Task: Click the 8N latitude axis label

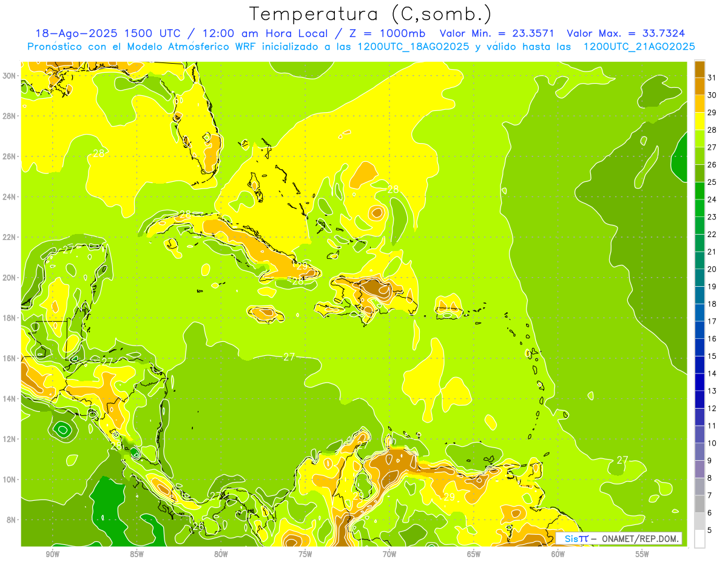Action: [x=12, y=520]
